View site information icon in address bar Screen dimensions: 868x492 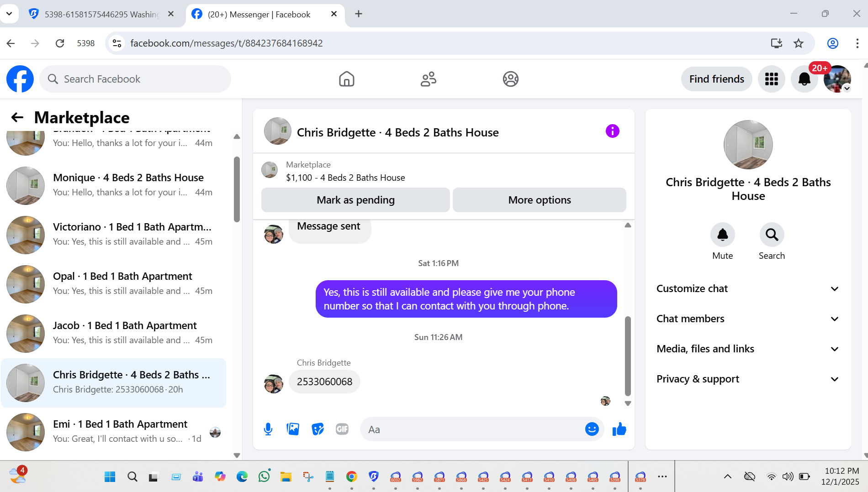[117, 43]
